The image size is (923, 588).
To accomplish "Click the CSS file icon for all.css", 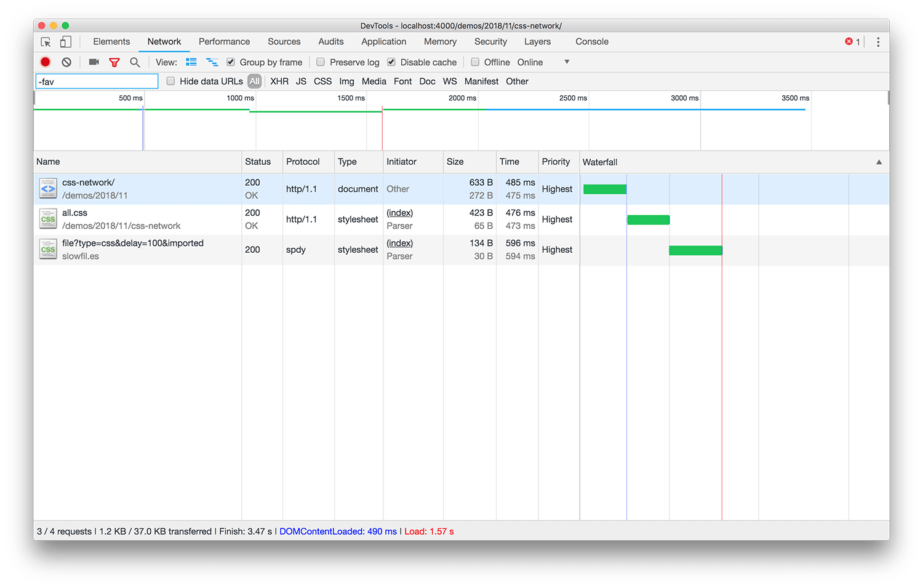I will (48, 219).
